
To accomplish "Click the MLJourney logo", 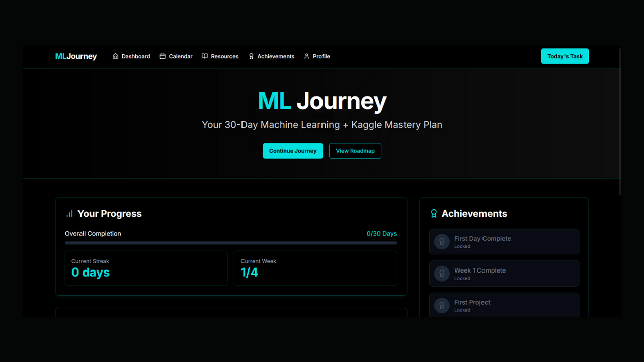I will pos(76,56).
